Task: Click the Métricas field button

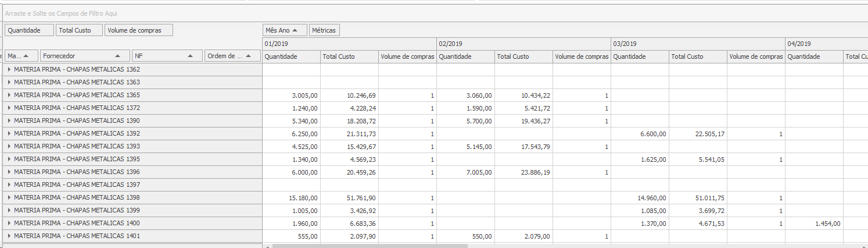Action: pos(324,30)
